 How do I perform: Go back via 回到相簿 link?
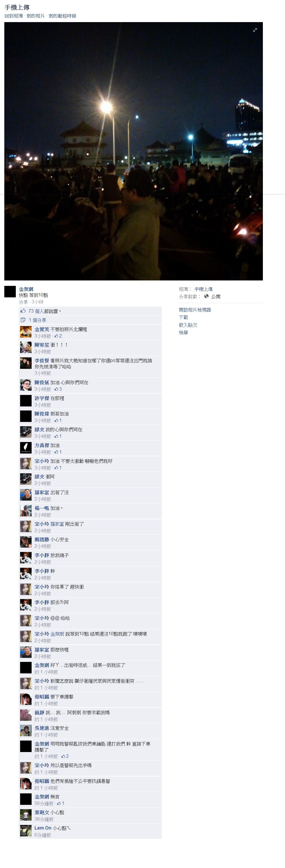[x=14, y=16]
